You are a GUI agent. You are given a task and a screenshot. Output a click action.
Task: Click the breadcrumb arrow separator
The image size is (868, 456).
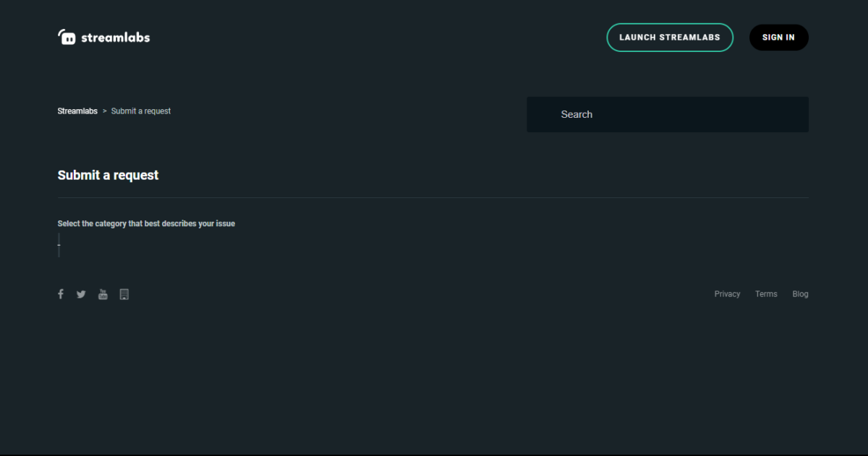coord(105,111)
